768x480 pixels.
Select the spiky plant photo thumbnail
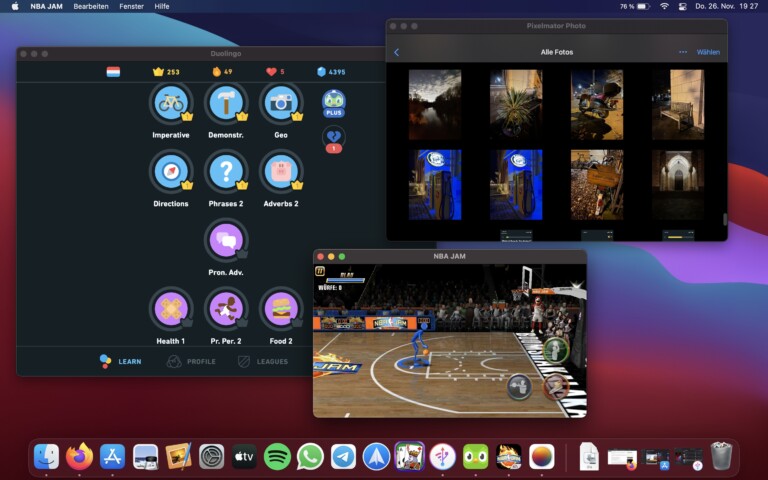tap(516, 104)
